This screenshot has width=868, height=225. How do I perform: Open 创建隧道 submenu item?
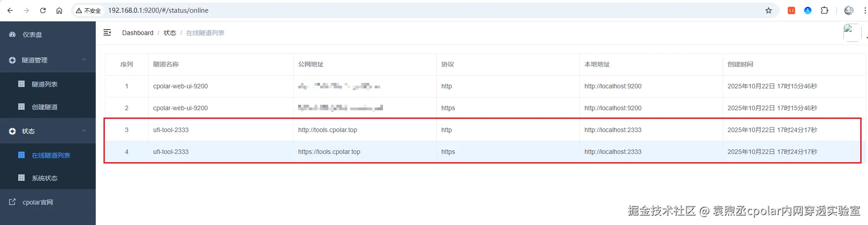48,107
